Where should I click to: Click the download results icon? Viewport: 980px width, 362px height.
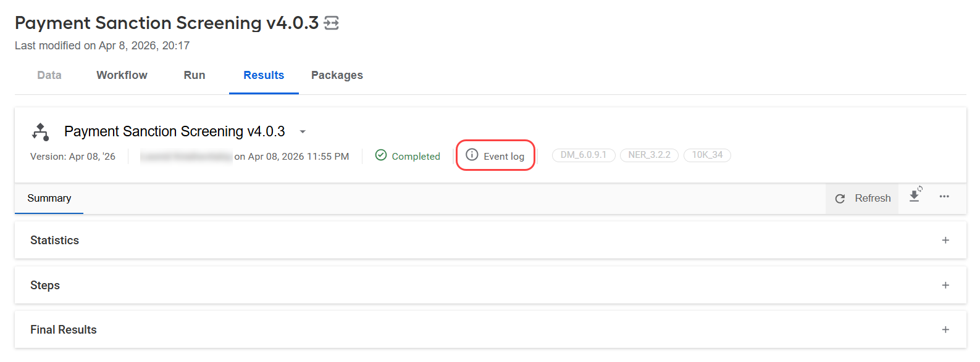click(x=915, y=195)
